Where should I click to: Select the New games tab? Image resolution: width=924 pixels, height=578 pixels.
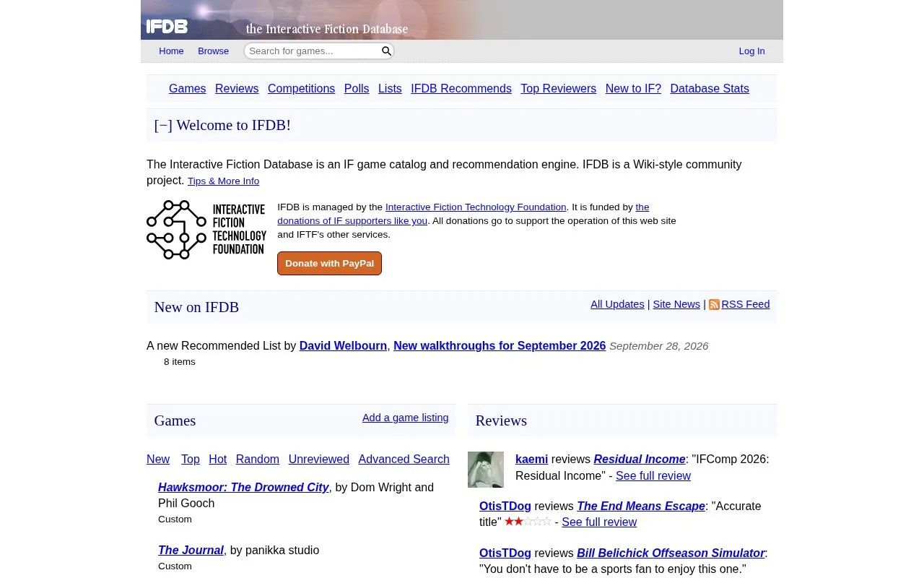[x=158, y=459]
